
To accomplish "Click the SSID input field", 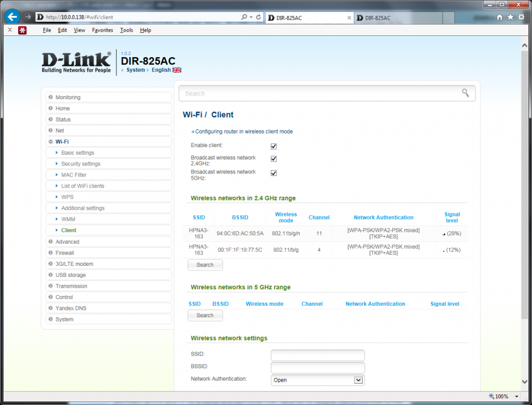I will 317,355.
